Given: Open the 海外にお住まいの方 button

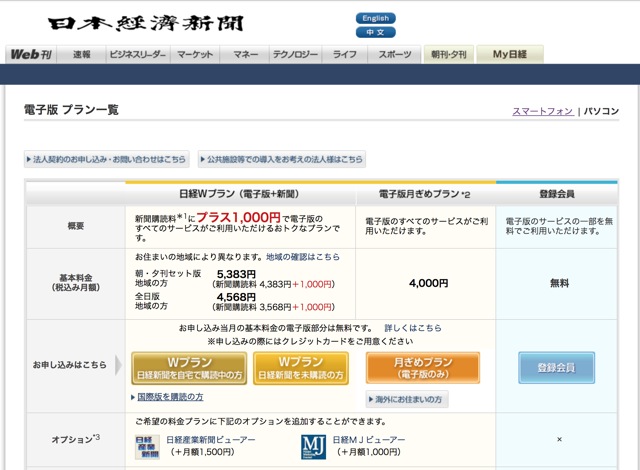Looking at the screenshot, I should pyautogui.click(x=407, y=399).
